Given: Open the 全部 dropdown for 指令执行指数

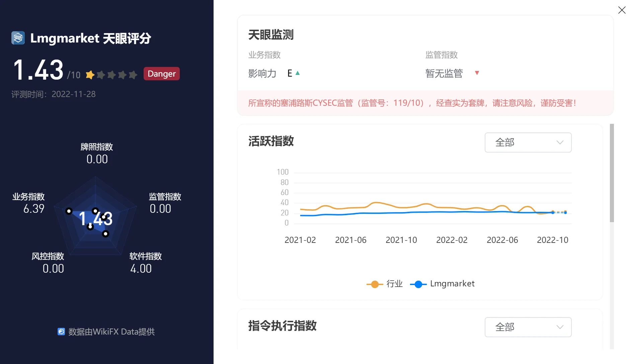Looking at the screenshot, I should click(528, 327).
